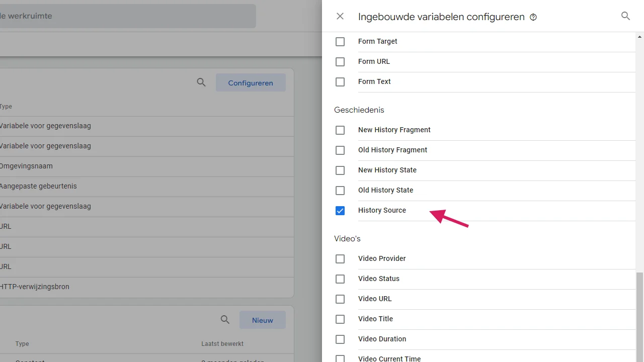
Task: Tick the Form URL checkbox
Action: pyautogui.click(x=340, y=62)
